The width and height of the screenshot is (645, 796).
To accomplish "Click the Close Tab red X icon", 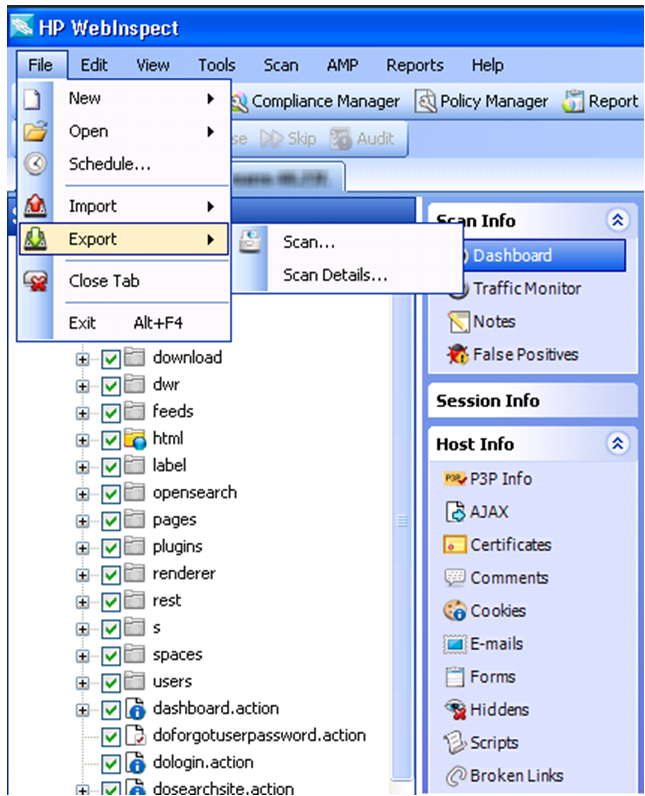I will [36, 281].
